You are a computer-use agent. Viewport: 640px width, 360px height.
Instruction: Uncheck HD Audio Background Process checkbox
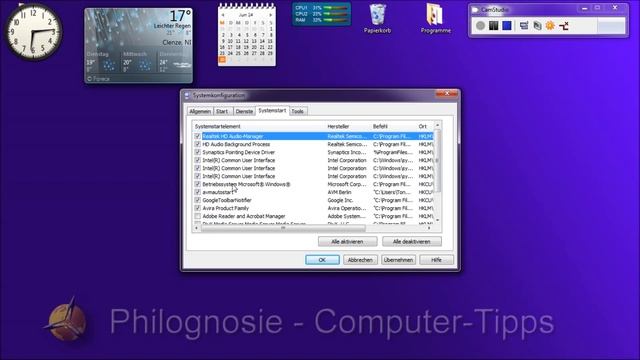[198, 144]
